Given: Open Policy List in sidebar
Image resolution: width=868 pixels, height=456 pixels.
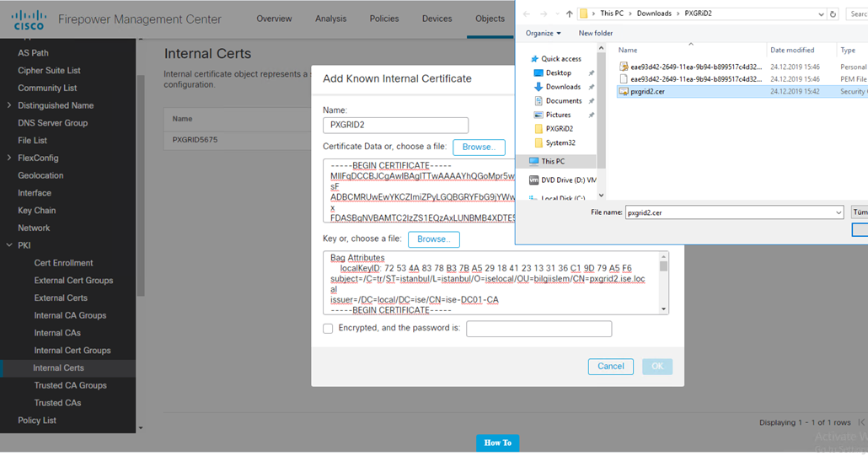Looking at the screenshot, I should (x=37, y=421).
